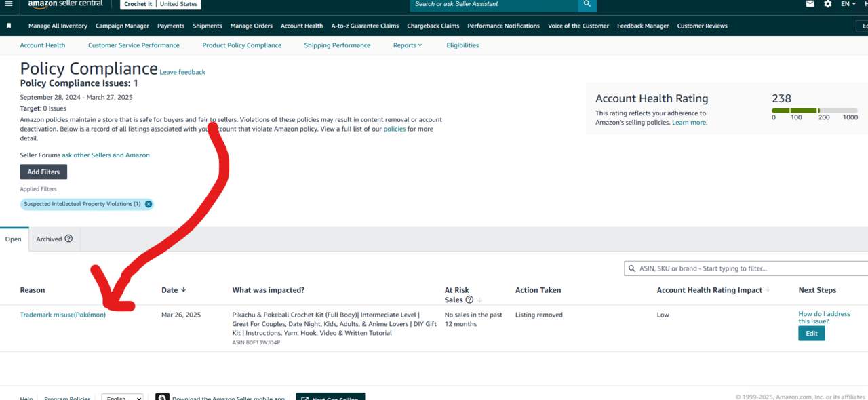Viewport: 868px width, 400px height.
Task: Go to the Shipping Performance tab
Action: 337,45
